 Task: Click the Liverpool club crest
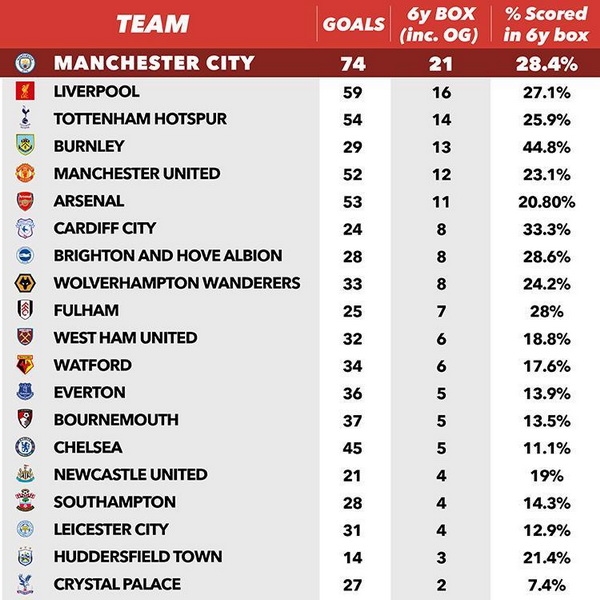coord(24,91)
